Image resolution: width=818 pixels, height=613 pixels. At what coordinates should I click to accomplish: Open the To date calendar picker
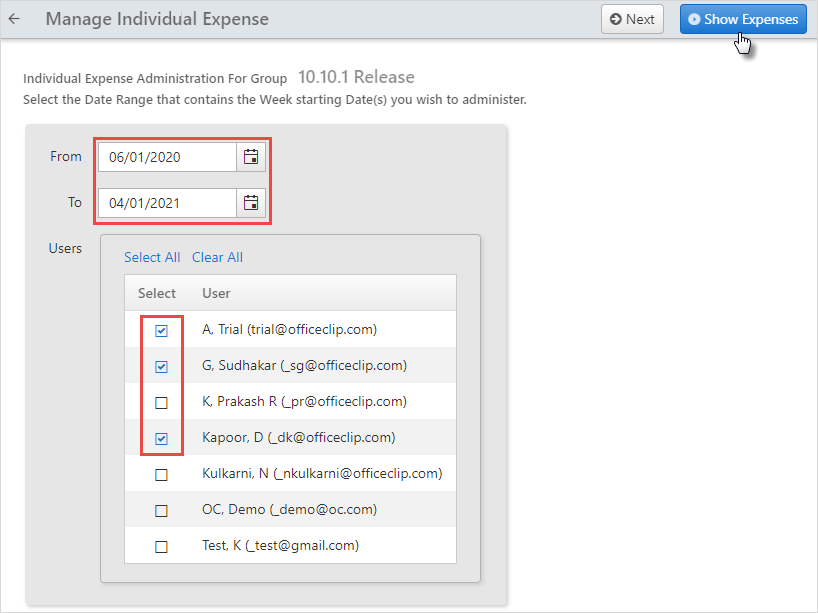(251, 203)
